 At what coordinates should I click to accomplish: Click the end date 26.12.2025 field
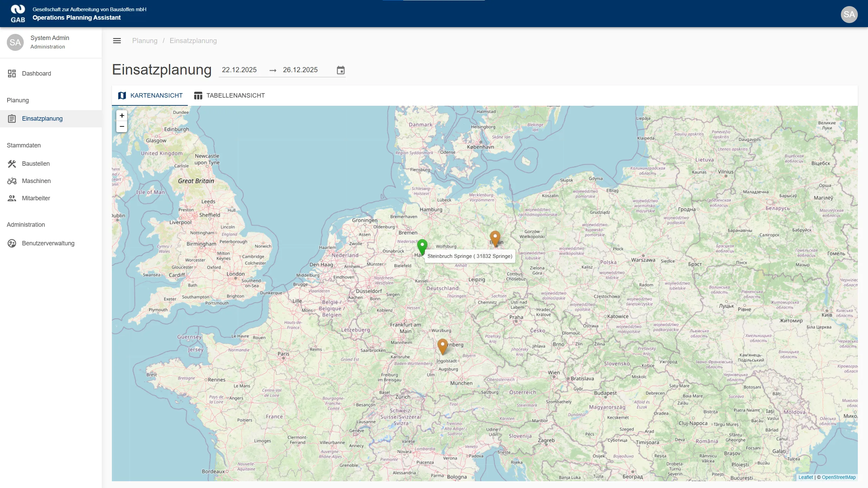point(300,70)
